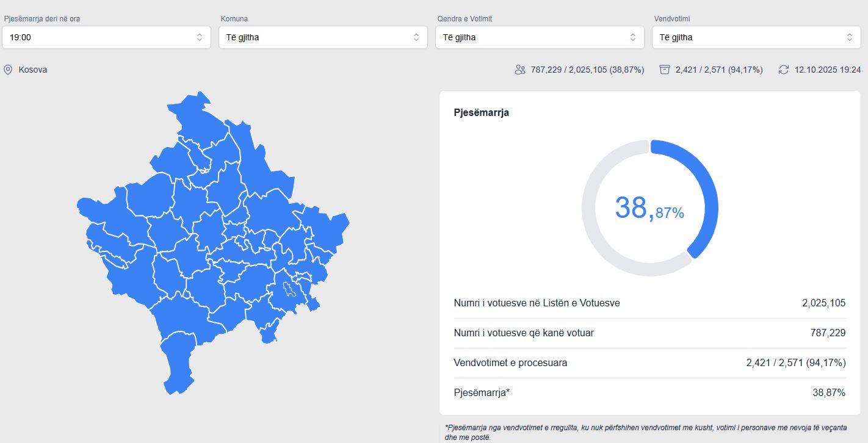Click the 2,421 / 2,571 polling stations stat

[719, 70]
